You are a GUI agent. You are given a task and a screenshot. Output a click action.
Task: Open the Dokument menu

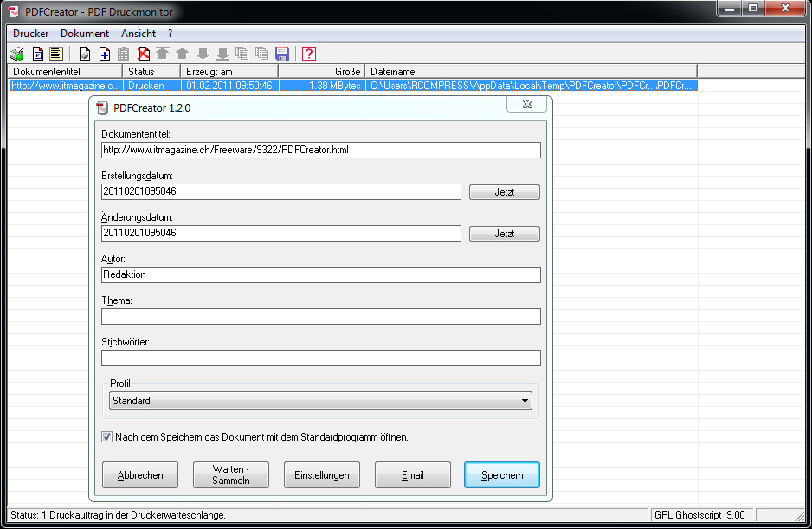85,34
